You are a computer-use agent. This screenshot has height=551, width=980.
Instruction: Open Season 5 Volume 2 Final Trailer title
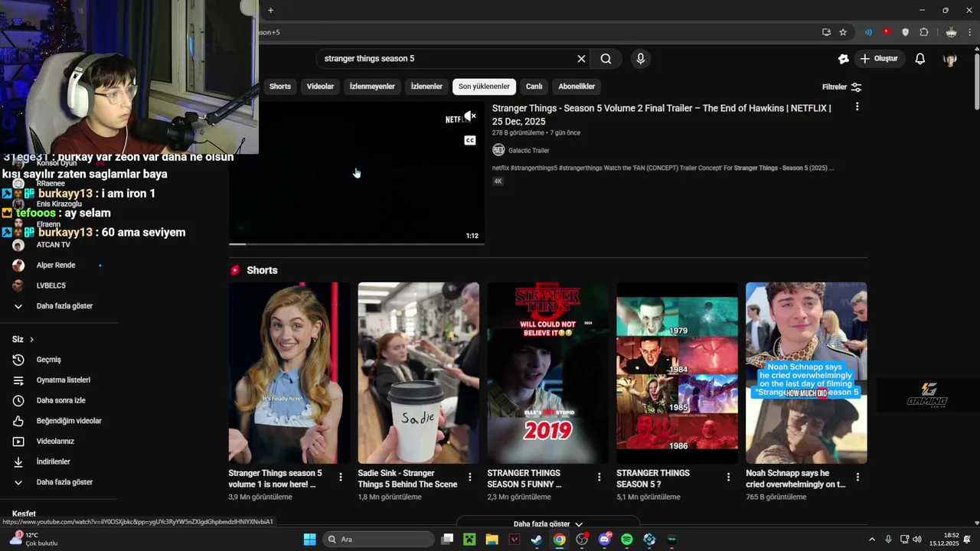point(661,115)
